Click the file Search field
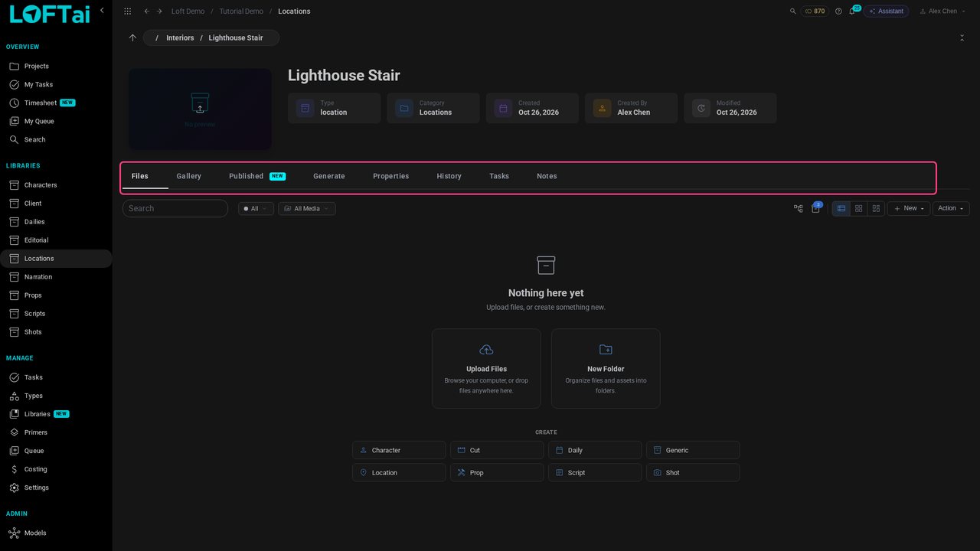Image resolution: width=980 pixels, height=551 pixels. pyautogui.click(x=175, y=208)
